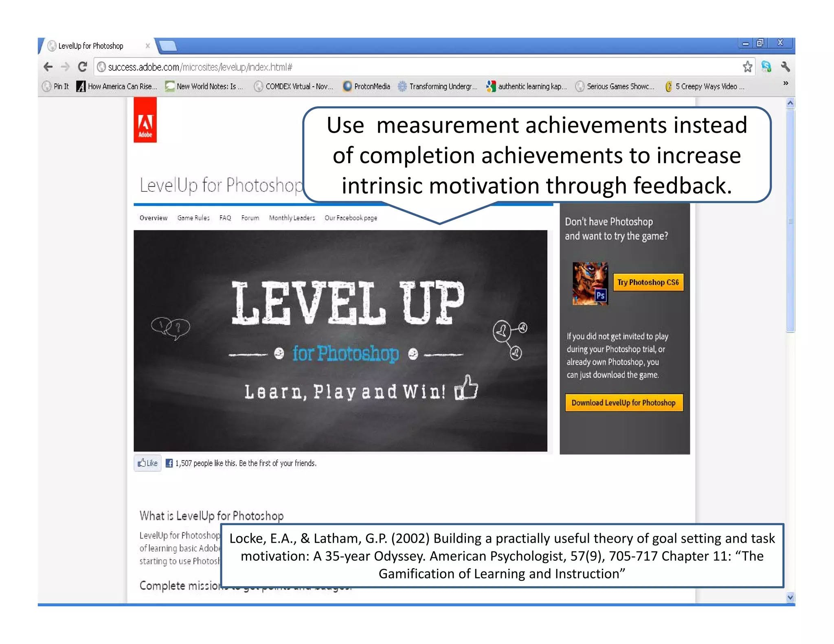Open How America Can Rise bookmark

coord(117,86)
